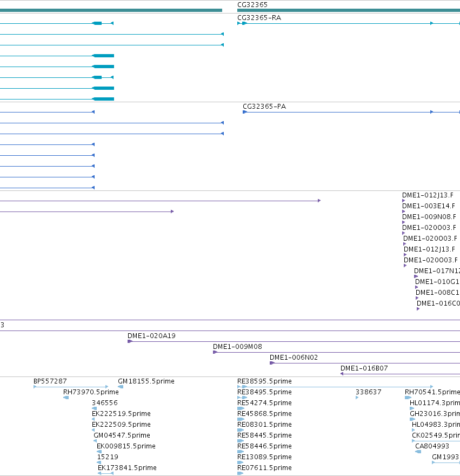Open the HL04983.3prime EST label

pyautogui.click(x=436, y=425)
